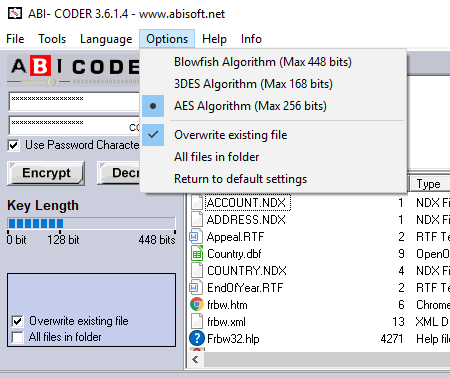
Task: Click the help icon next to Frbw32.hlp
Action: point(197,339)
